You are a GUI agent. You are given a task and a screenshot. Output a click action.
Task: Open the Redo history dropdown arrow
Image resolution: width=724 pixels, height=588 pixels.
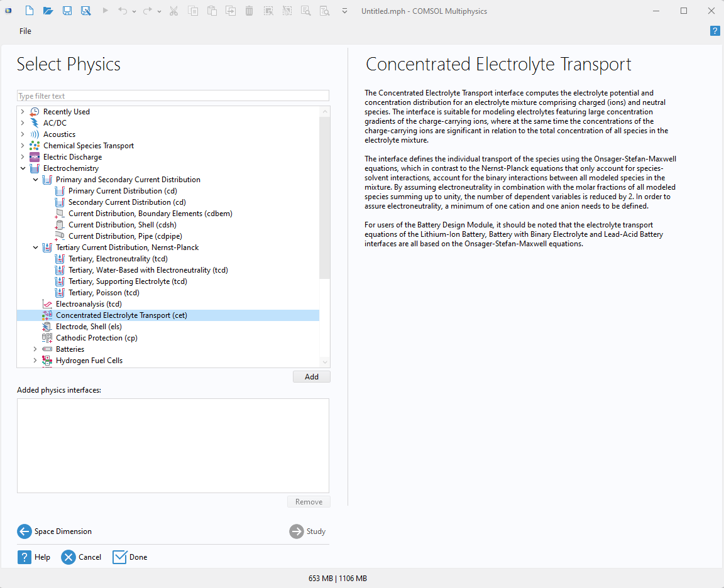(159, 11)
